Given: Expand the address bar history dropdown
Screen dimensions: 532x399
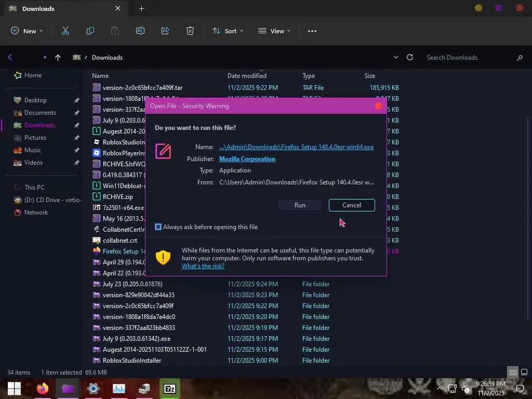Looking at the screenshot, I should click(x=395, y=57).
